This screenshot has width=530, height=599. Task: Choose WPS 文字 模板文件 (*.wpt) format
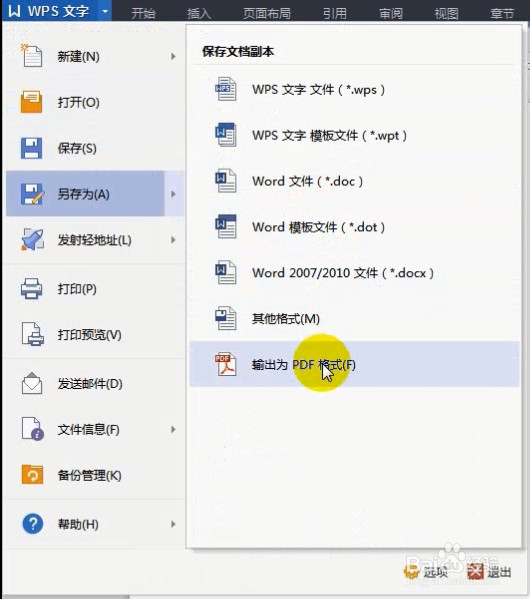coord(354,135)
